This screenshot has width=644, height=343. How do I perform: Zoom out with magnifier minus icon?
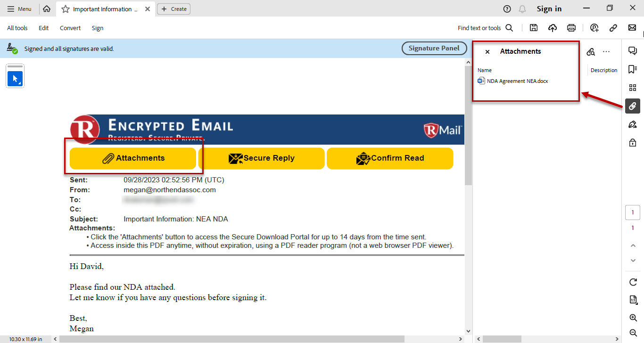(633, 333)
